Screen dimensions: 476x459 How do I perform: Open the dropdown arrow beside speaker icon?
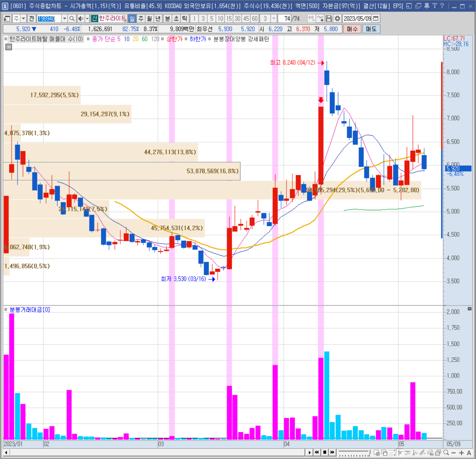[87, 18]
